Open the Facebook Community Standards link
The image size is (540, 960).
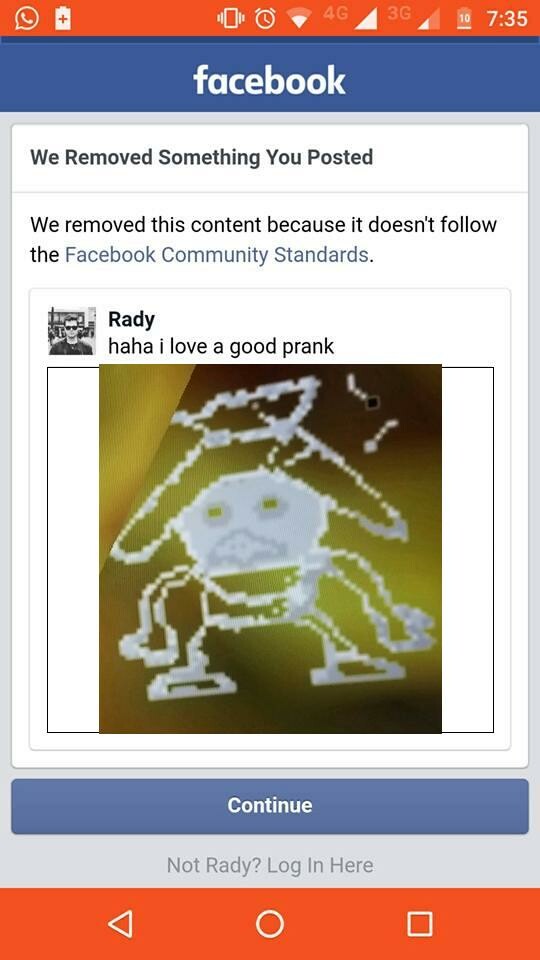click(217, 255)
